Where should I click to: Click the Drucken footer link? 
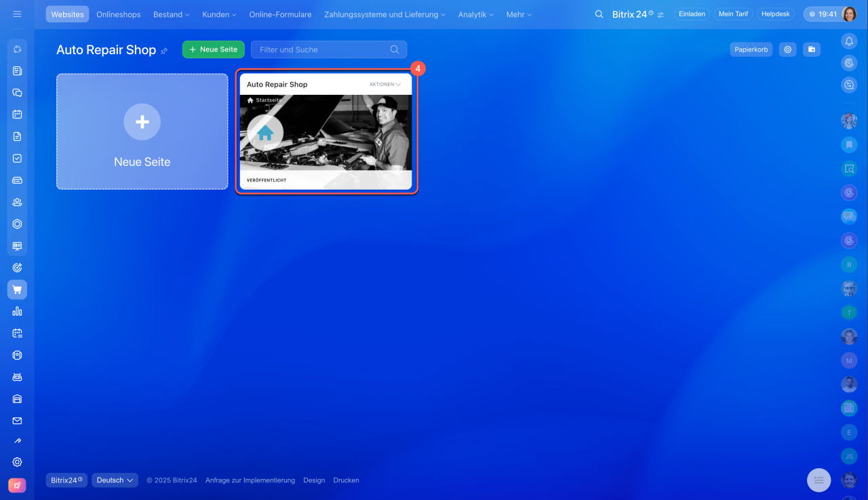[346, 480]
